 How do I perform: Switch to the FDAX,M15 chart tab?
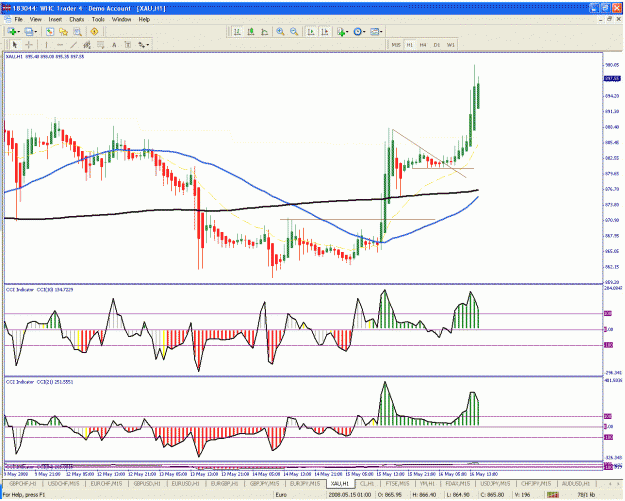tap(458, 484)
